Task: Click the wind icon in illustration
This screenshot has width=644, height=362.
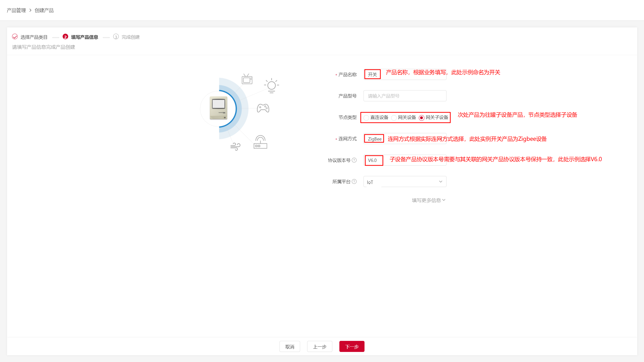Action: tap(235, 146)
